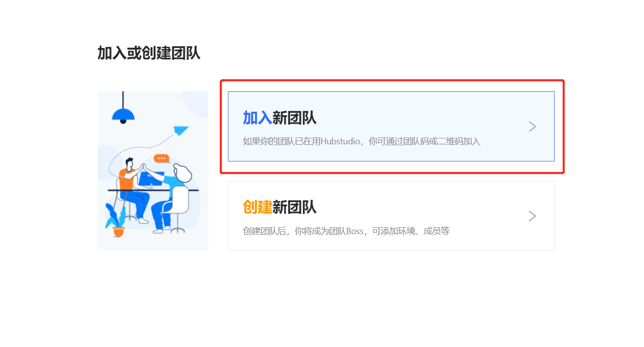The width and height of the screenshot is (644, 347).
Task: Click the orange 创建 text
Action: point(257,207)
